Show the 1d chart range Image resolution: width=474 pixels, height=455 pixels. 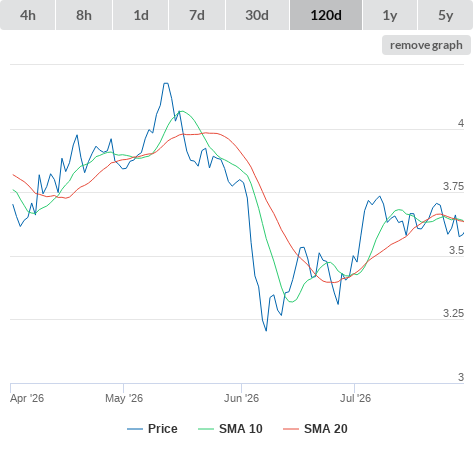(x=141, y=15)
